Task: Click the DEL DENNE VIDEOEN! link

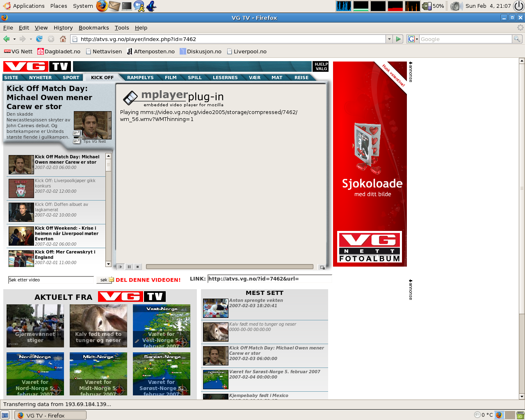Action: pos(148,280)
